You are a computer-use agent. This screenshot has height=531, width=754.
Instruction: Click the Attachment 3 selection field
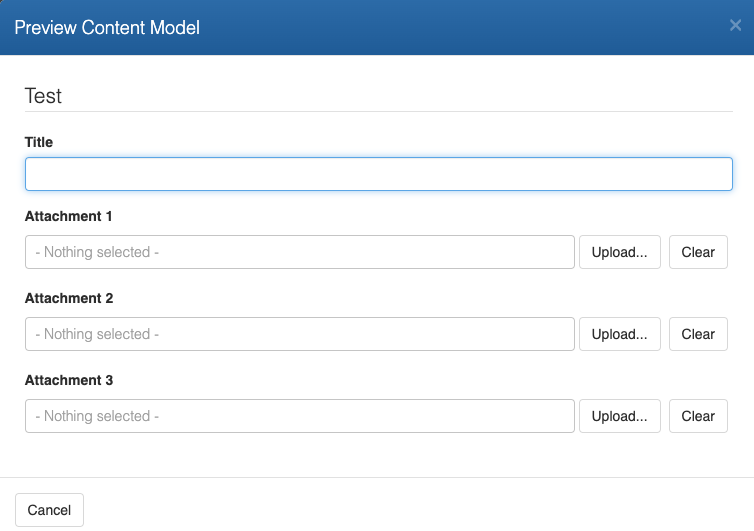pyautogui.click(x=299, y=416)
